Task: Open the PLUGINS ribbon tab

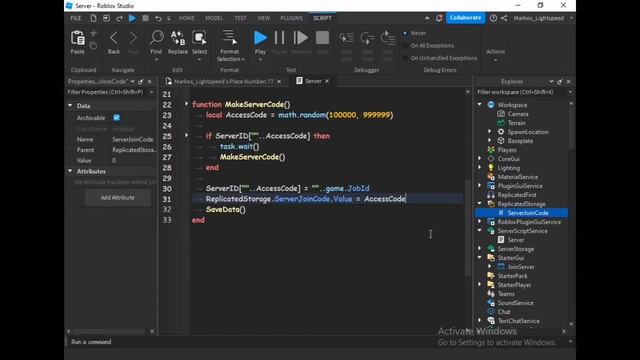Action: [291, 18]
